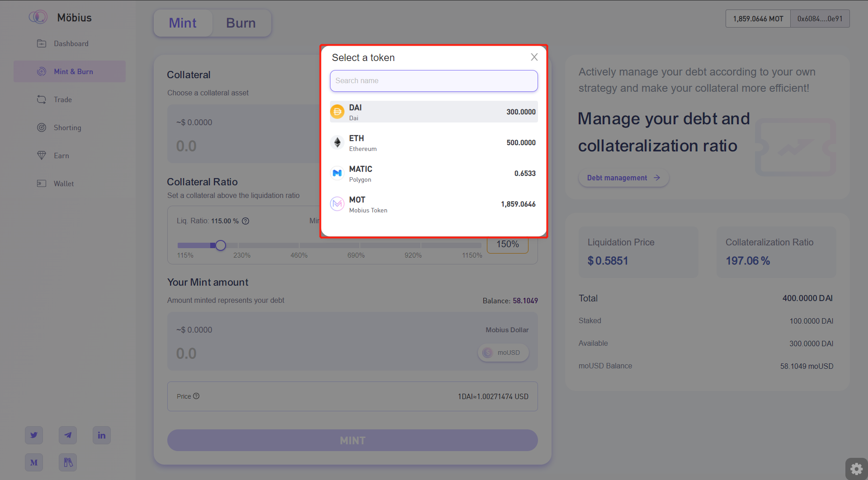This screenshot has width=868, height=480.
Task: Click the 58.1049 moUSD balance value
Action: click(807, 366)
